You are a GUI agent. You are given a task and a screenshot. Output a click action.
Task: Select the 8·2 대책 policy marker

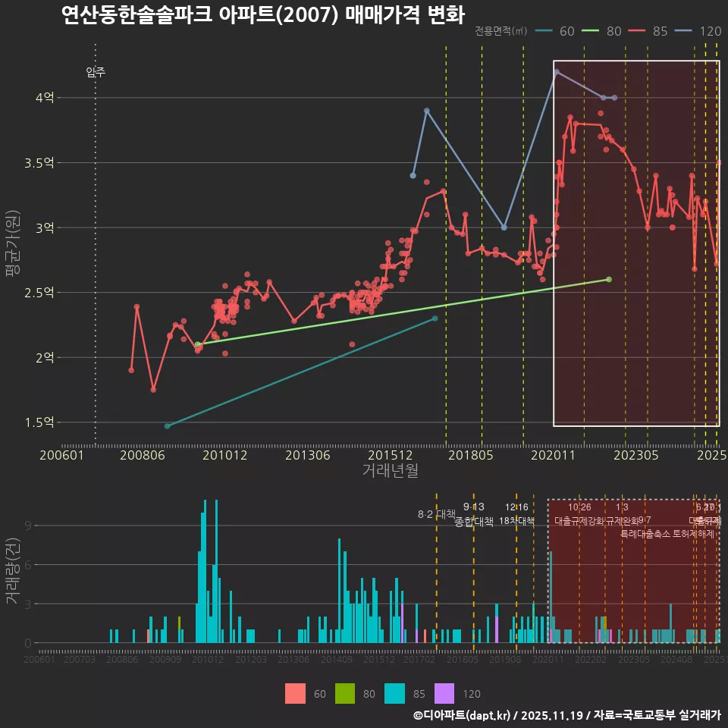pos(438,514)
